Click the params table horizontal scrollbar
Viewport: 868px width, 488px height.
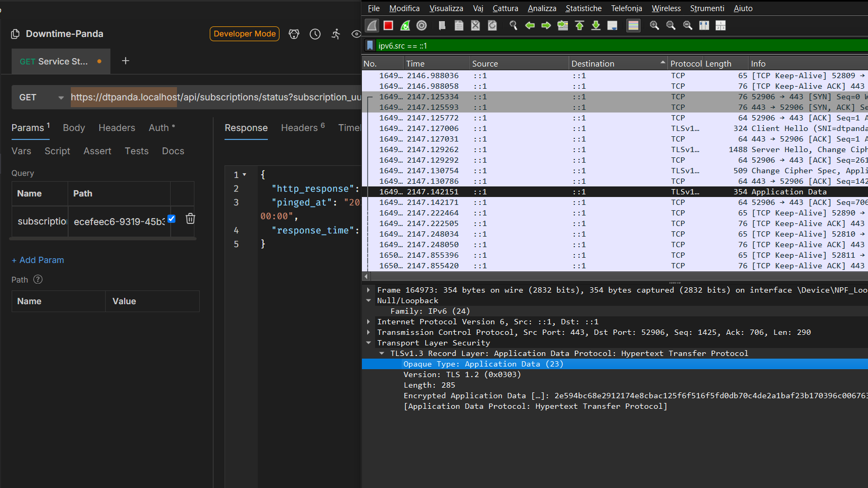[103, 239]
